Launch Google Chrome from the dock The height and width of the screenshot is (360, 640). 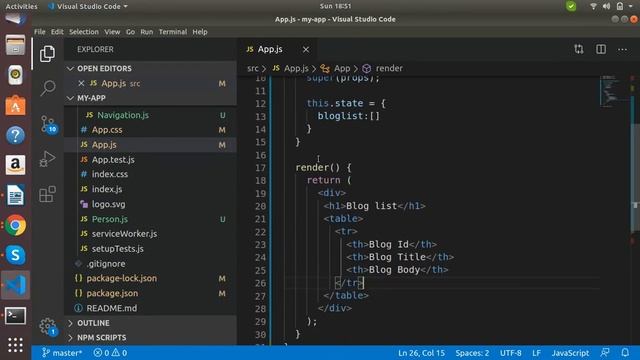pyautogui.click(x=16, y=225)
